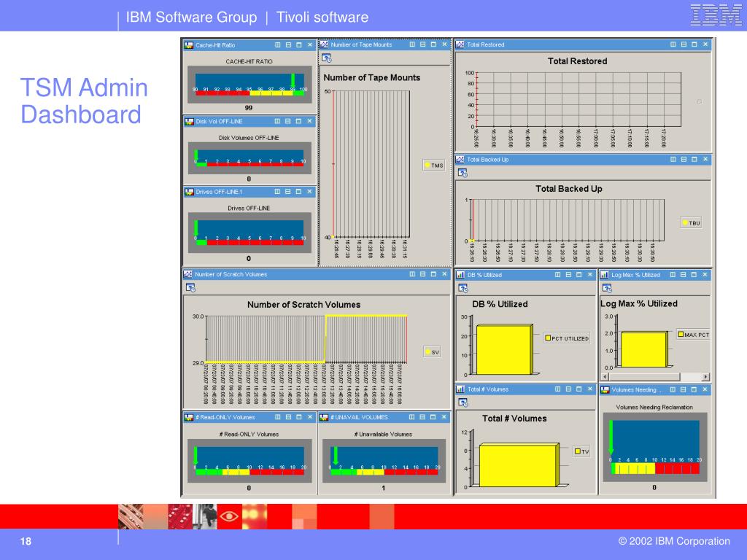Image resolution: width=747 pixels, height=560 pixels.
Task: Split the Disk Vol OFF-LINE panel vertically
Action: (277, 121)
